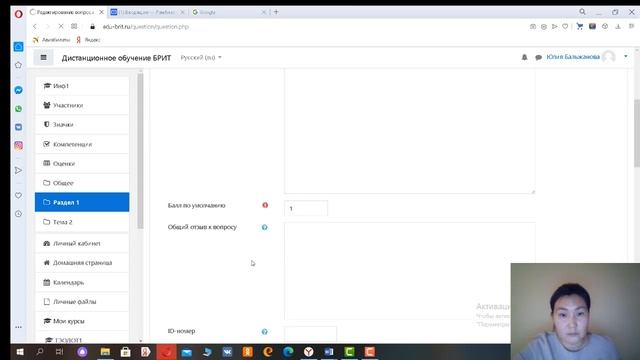The height and width of the screenshot is (360, 640).
Task: Open help for ID-номер
Action: [x=264, y=332]
